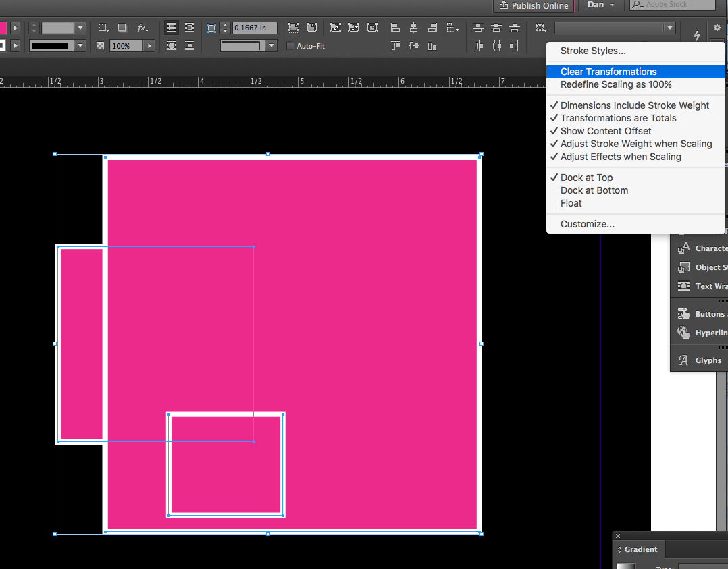Select the align horizontal centers icon
Viewport: 728px width, 569px height.
[x=414, y=28]
